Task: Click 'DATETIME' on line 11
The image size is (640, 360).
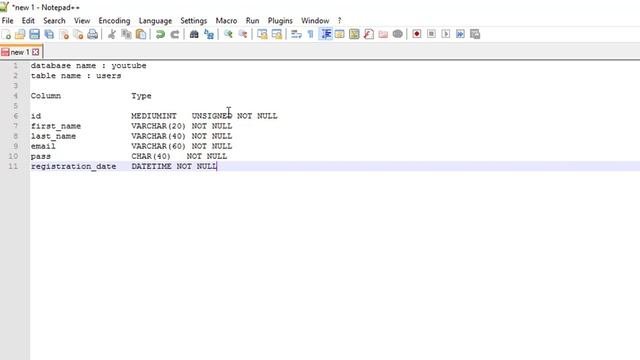Action: pos(151,167)
